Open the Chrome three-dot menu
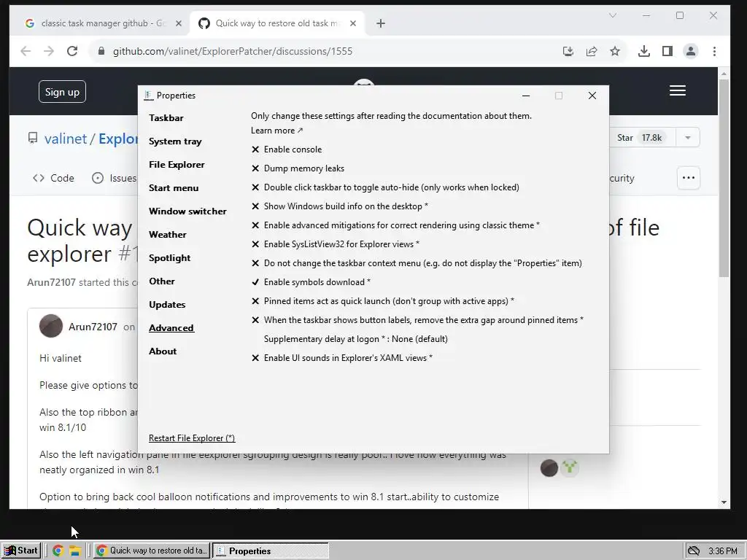Image resolution: width=747 pixels, height=560 pixels. point(714,51)
